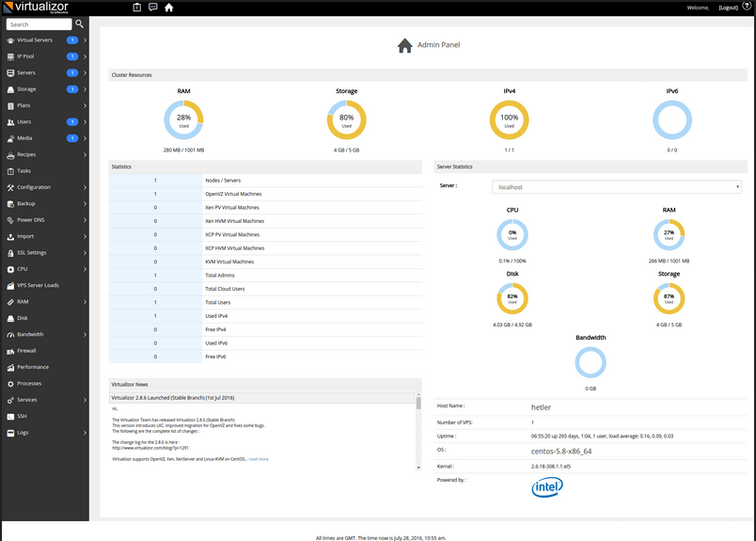
Task: Click the read more news link
Action: click(259, 459)
